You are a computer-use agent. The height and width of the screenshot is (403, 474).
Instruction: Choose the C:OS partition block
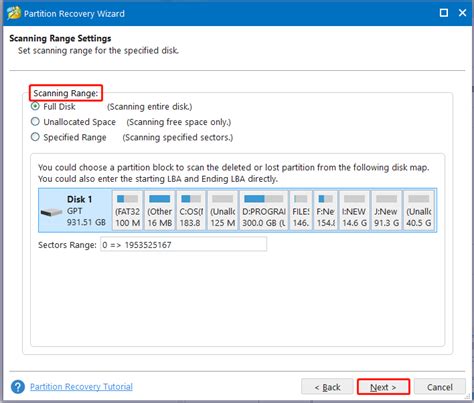pyautogui.click(x=191, y=210)
